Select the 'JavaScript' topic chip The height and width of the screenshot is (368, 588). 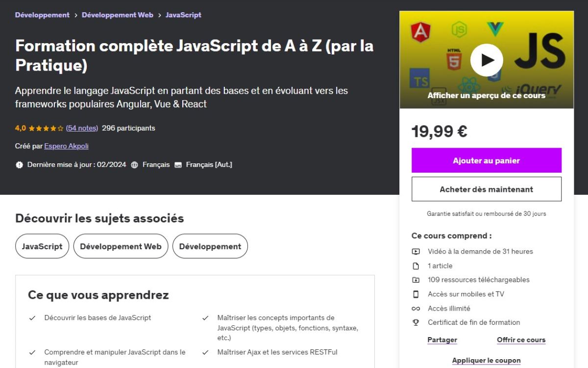pyautogui.click(x=42, y=246)
